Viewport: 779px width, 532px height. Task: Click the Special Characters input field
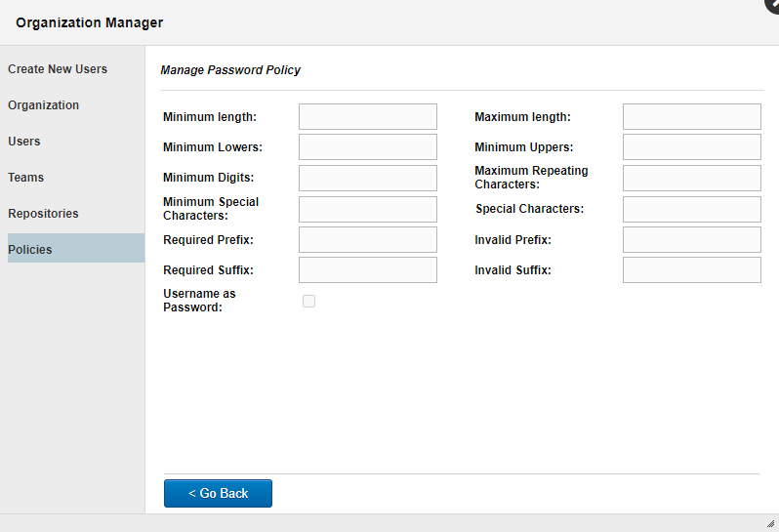[x=691, y=209]
